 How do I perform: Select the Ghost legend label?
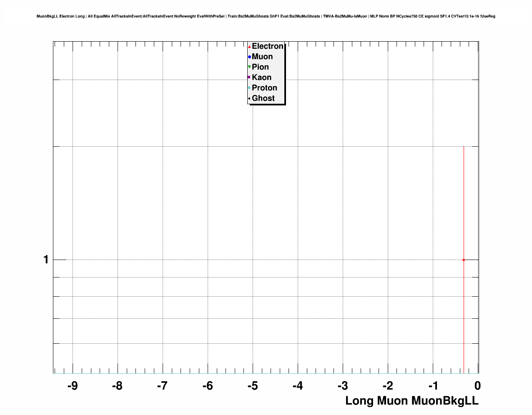click(x=263, y=98)
